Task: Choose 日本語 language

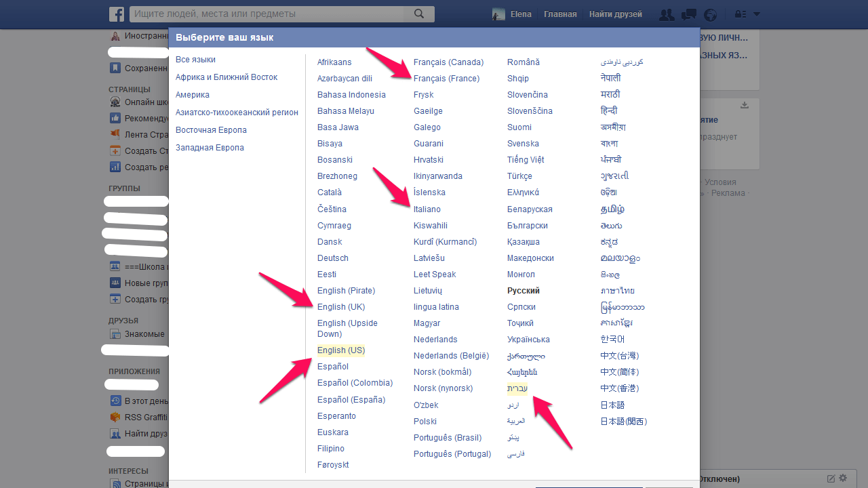Action: click(612, 405)
